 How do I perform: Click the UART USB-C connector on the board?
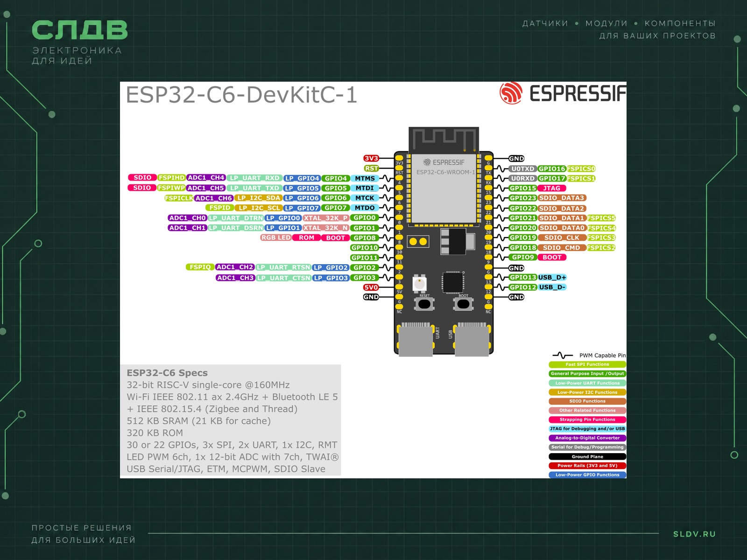[416, 339]
